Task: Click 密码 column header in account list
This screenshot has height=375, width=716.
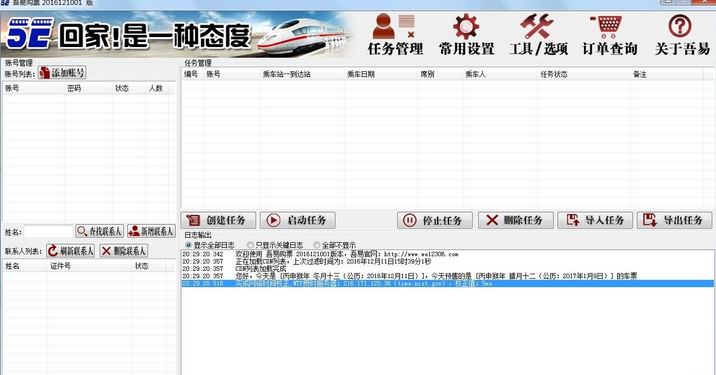Action: point(89,89)
